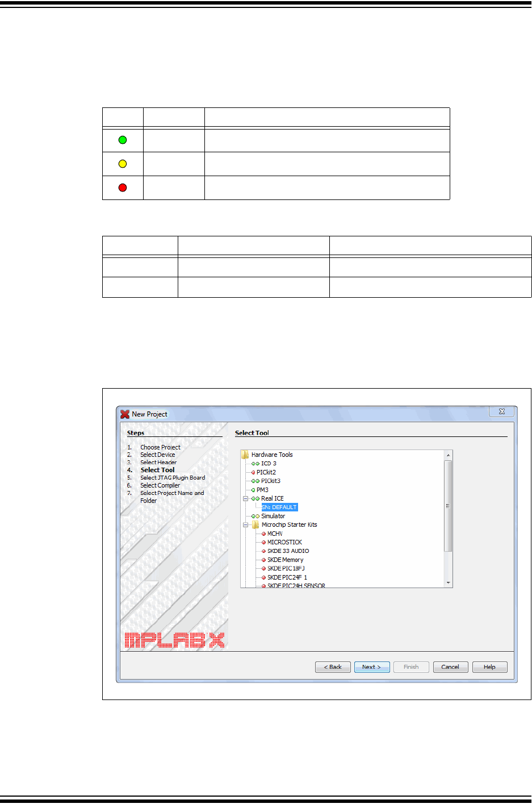Click the Next > button
This screenshot has width=532, height=812.
tap(372, 667)
